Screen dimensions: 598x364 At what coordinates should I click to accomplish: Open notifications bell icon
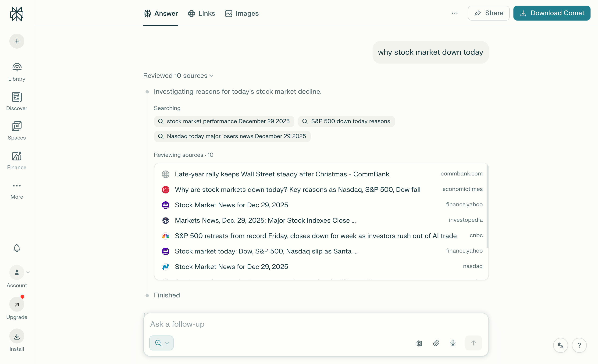[x=17, y=248]
